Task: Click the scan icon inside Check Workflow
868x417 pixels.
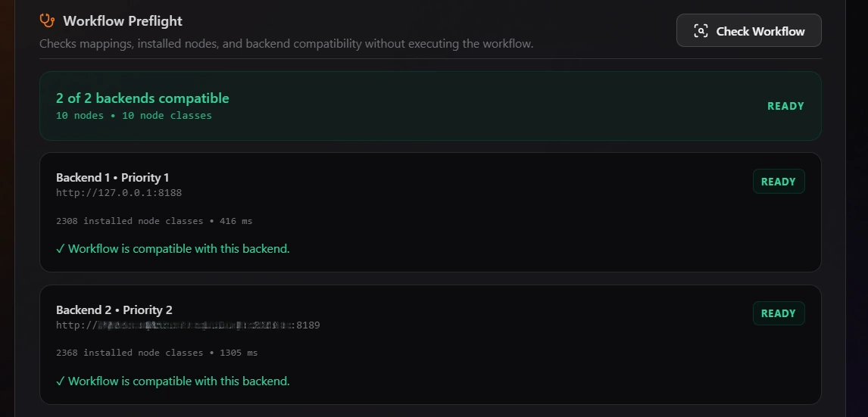Action: (x=701, y=31)
